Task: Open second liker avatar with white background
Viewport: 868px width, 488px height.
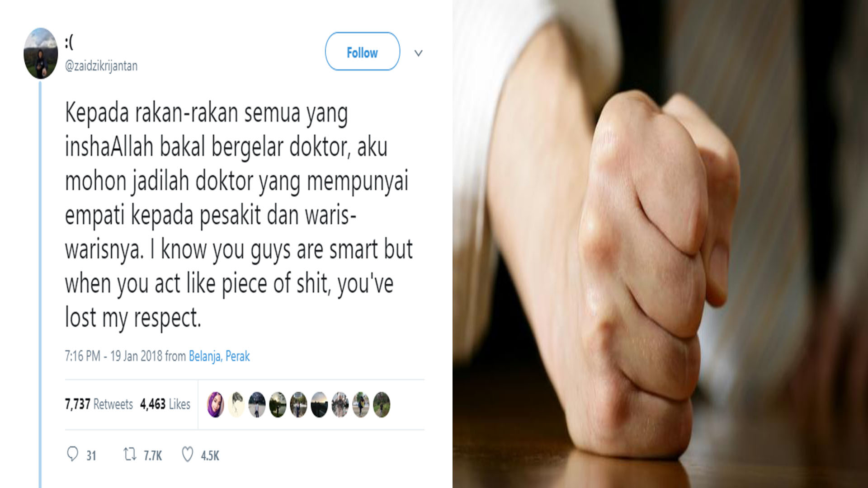Action: 236,404
